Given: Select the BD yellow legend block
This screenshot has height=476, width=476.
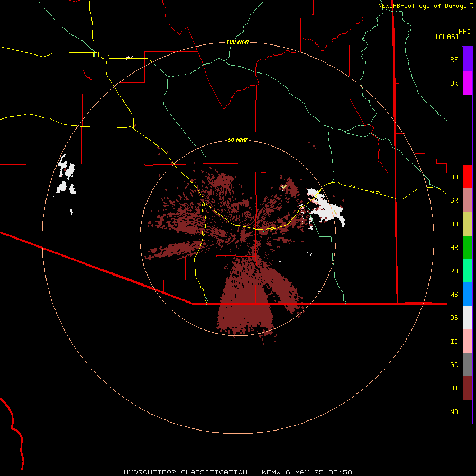Looking at the screenshot, I should (x=467, y=224).
